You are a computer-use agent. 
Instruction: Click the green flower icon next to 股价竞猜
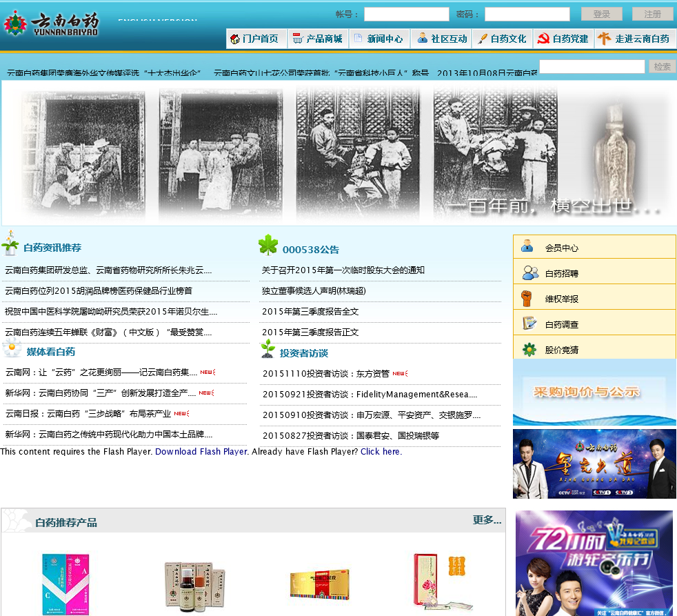(529, 349)
